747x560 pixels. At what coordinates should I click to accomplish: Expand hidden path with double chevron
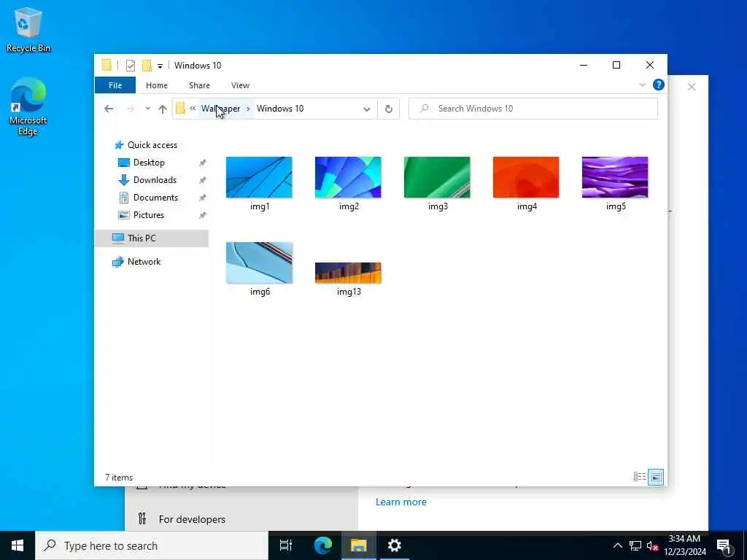pos(193,109)
